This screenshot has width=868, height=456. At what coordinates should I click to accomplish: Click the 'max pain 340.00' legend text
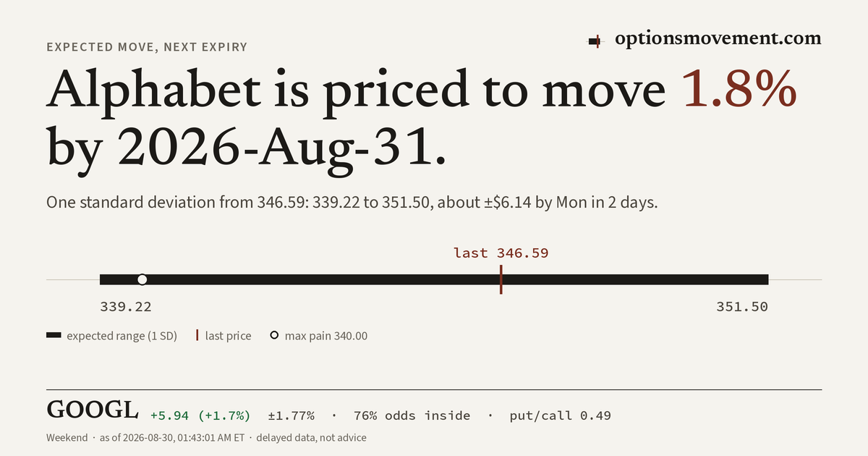pos(326,336)
